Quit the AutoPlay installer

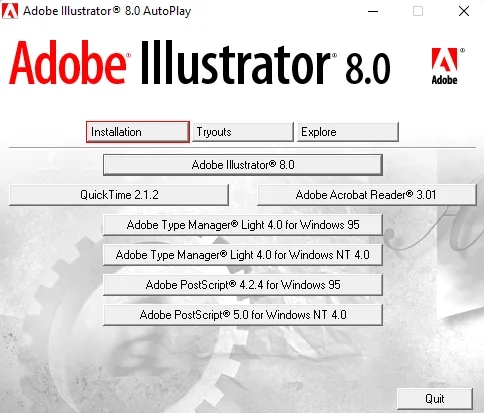pyautogui.click(x=435, y=399)
